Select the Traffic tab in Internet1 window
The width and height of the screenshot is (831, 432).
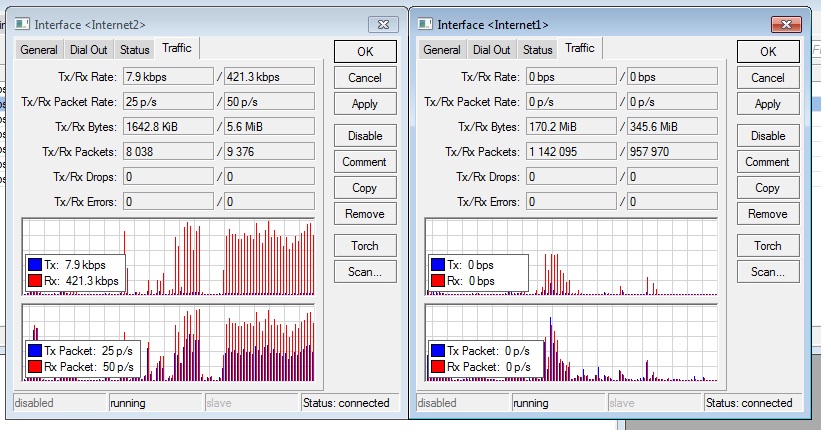coord(580,48)
